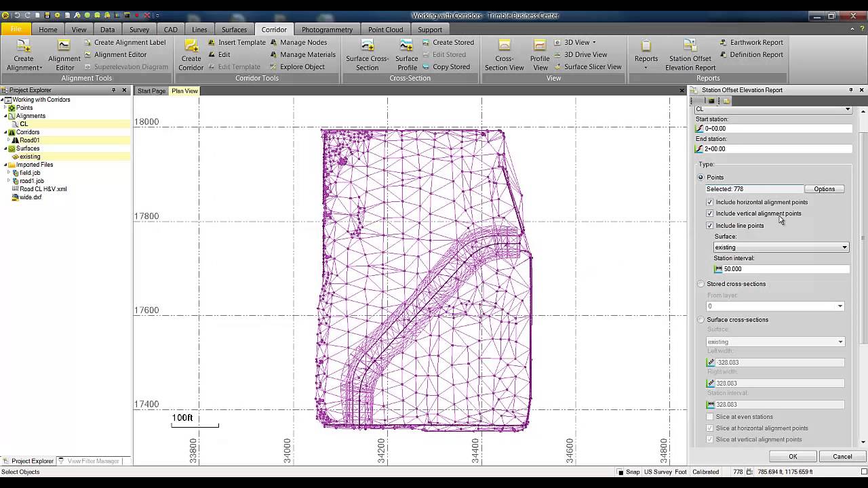Open the Surface Profile tool
Image resolution: width=868 pixels, height=488 pixels.
(x=407, y=46)
